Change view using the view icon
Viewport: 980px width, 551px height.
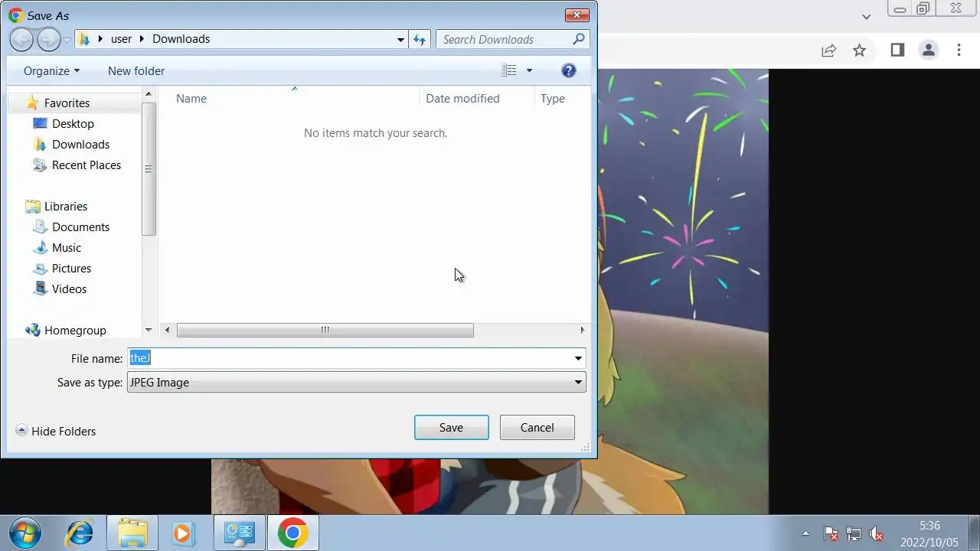click(509, 70)
